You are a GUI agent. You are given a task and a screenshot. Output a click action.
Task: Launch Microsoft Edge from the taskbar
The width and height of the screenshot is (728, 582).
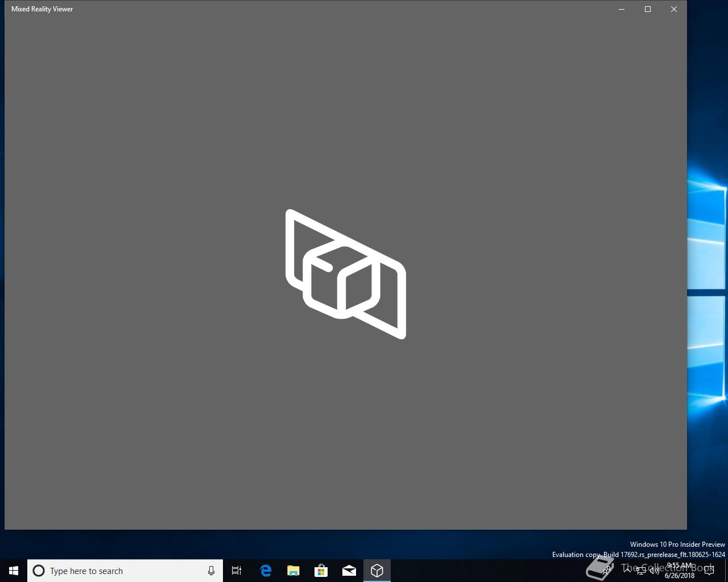266,571
